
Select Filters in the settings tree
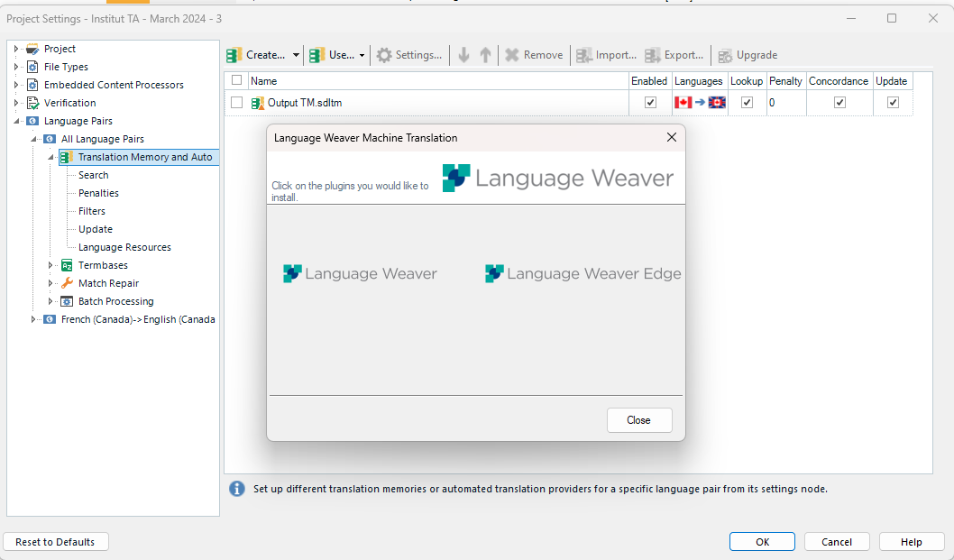tap(92, 211)
